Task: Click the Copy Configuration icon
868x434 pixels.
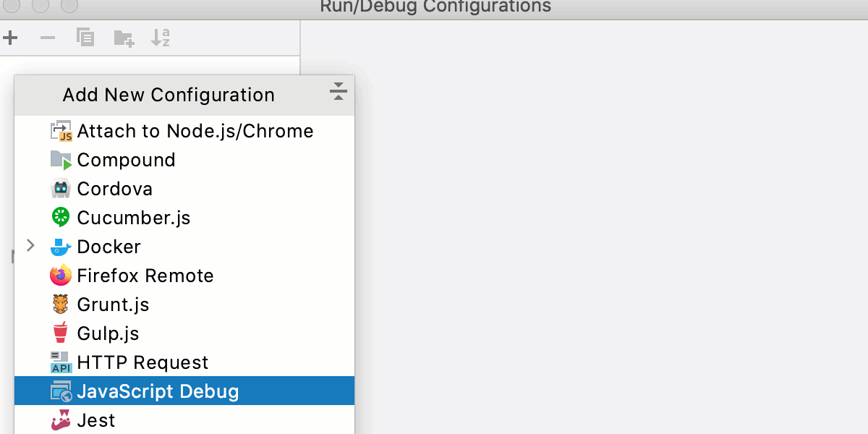Action: 85,38
